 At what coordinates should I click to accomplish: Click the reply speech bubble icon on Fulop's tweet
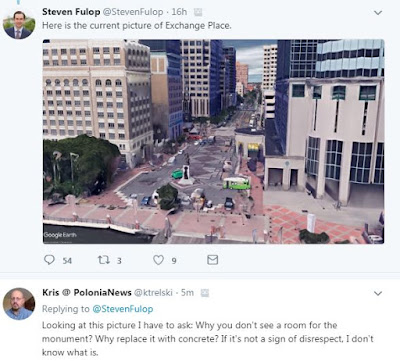click(49, 260)
